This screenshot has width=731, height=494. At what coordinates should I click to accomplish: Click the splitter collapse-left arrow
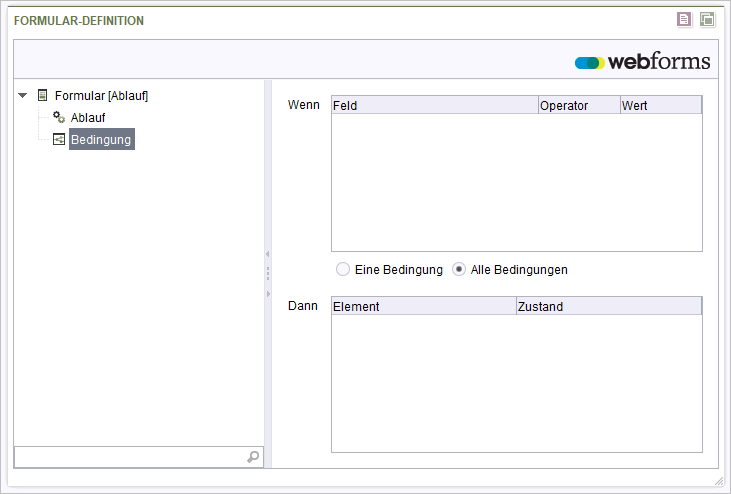268,254
